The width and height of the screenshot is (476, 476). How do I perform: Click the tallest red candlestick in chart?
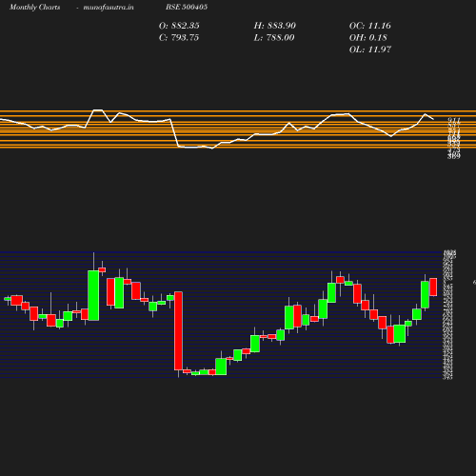(x=178, y=331)
